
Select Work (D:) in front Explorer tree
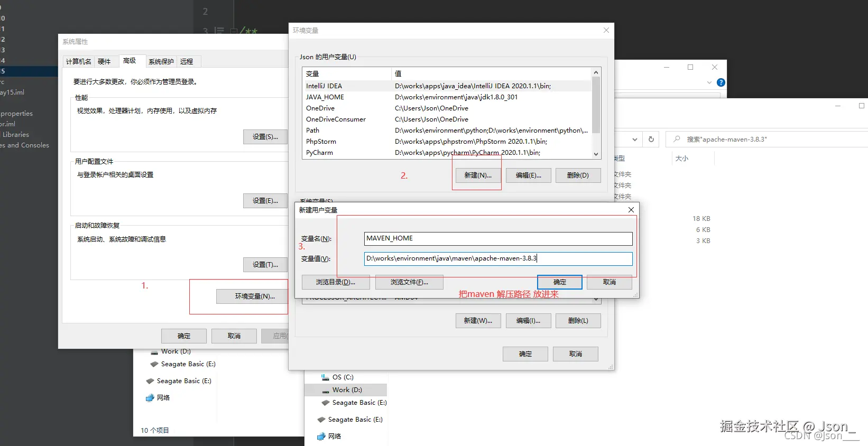346,390
